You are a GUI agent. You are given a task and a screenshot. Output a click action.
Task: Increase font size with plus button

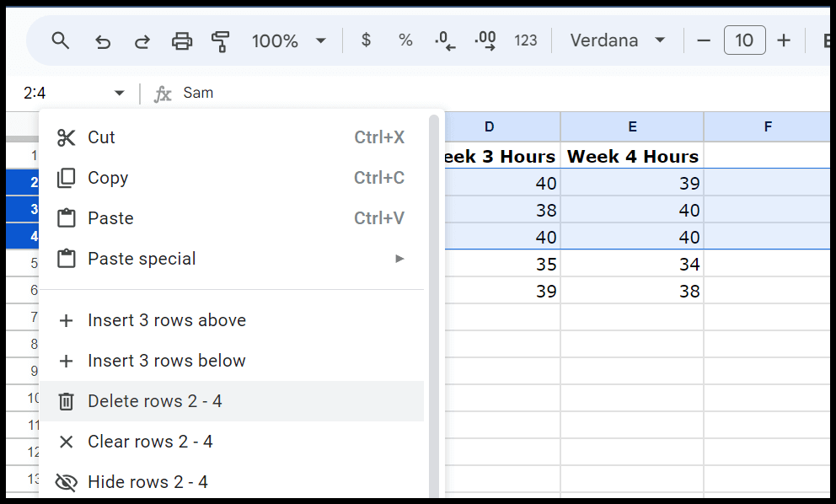[784, 40]
